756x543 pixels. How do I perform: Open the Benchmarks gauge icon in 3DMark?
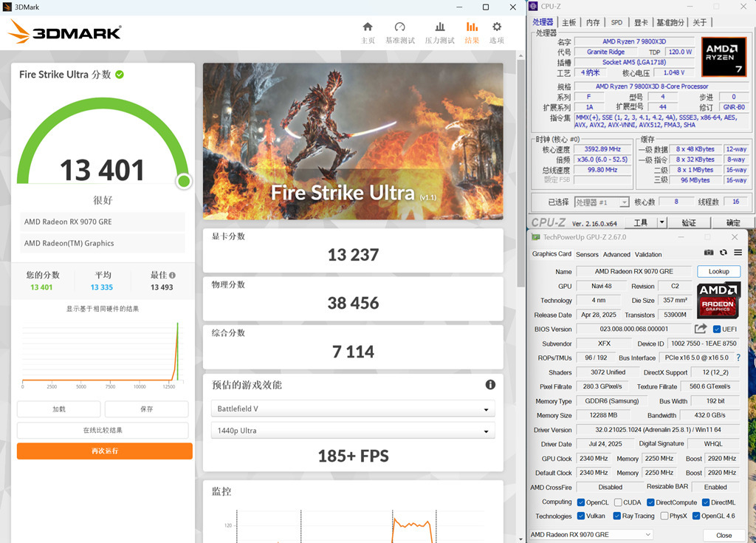[x=400, y=27]
